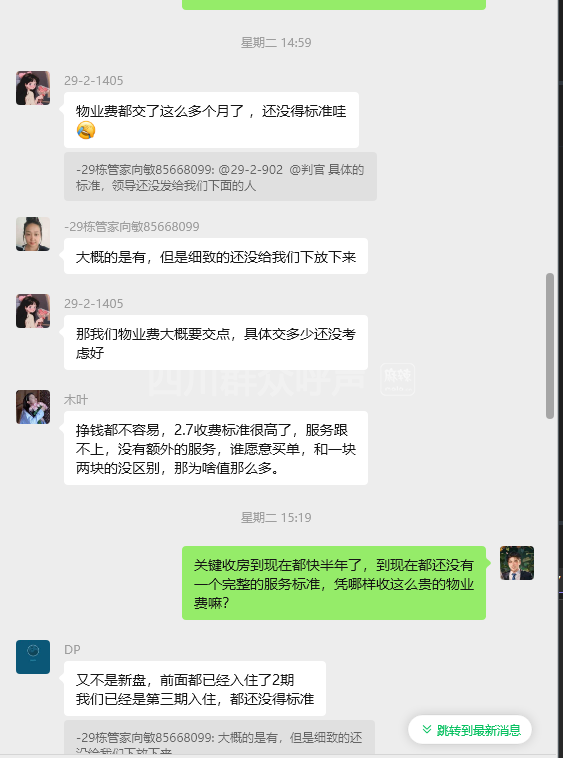Click the laughing-crying emoji in the first message
The image size is (563, 758).
86,131
